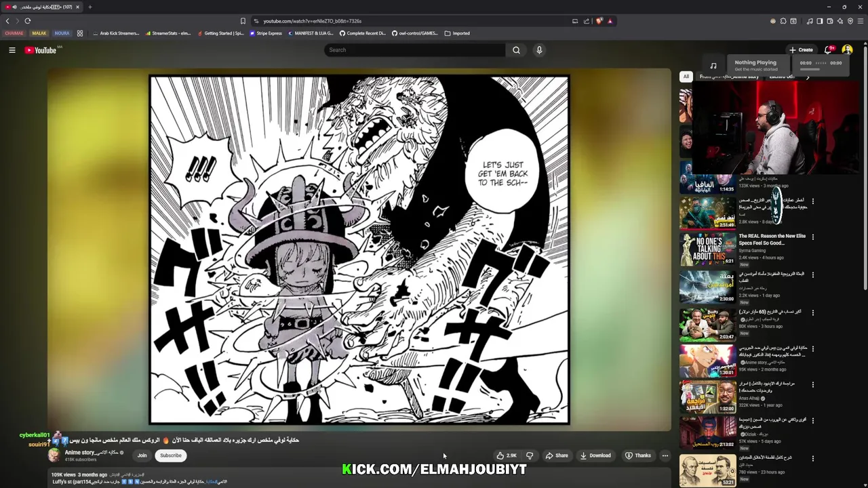Open MANIFEST & LUA G... bookmark

pyautogui.click(x=311, y=33)
